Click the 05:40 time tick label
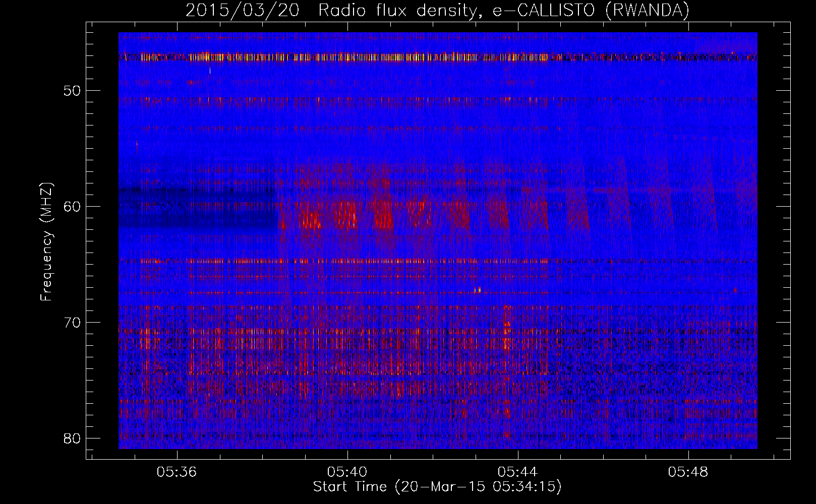The image size is (816, 504). pos(347,472)
